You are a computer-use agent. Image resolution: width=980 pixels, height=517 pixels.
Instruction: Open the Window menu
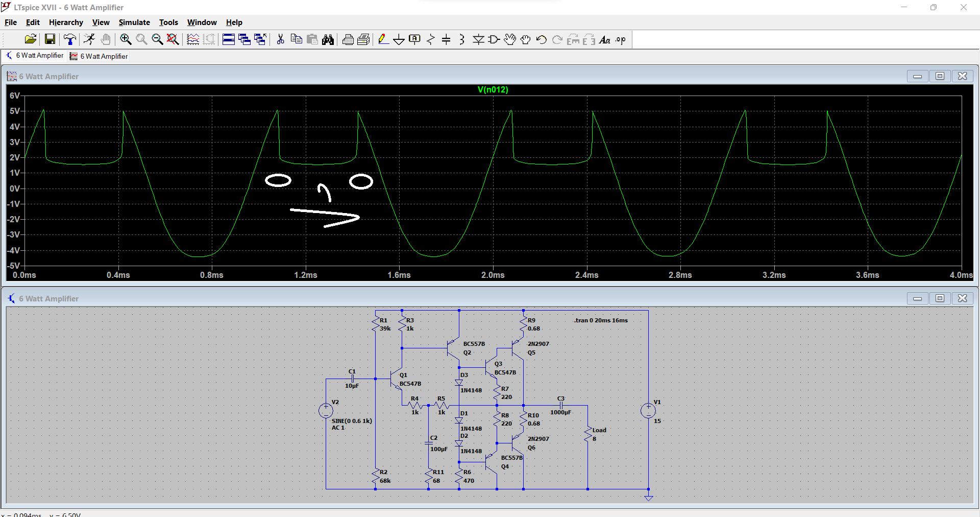[x=202, y=22]
